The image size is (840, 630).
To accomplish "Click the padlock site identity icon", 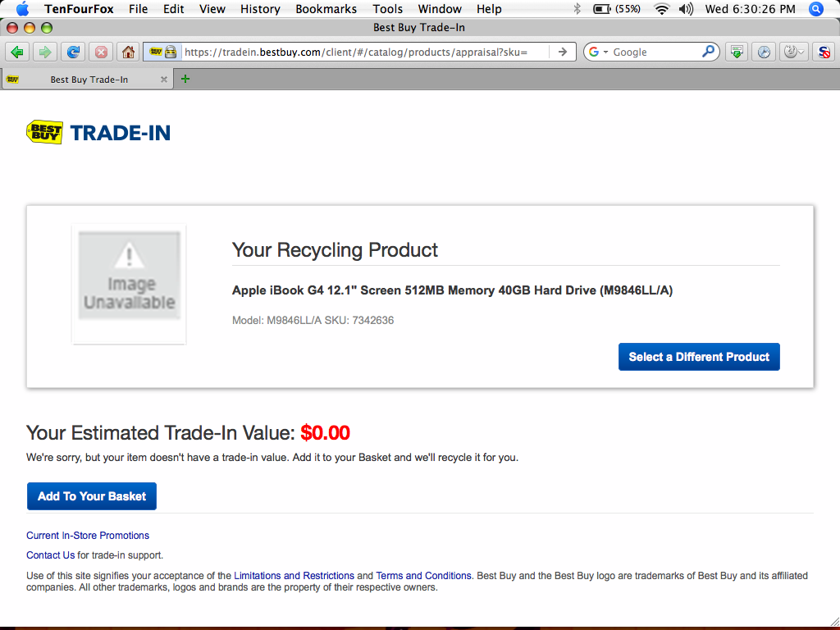I will [171, 52].
